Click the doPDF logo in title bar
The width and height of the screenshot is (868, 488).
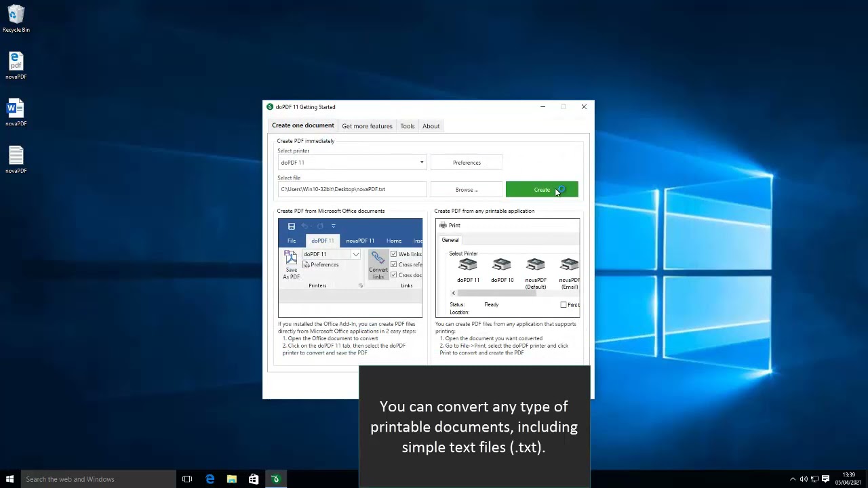(270, 107)
